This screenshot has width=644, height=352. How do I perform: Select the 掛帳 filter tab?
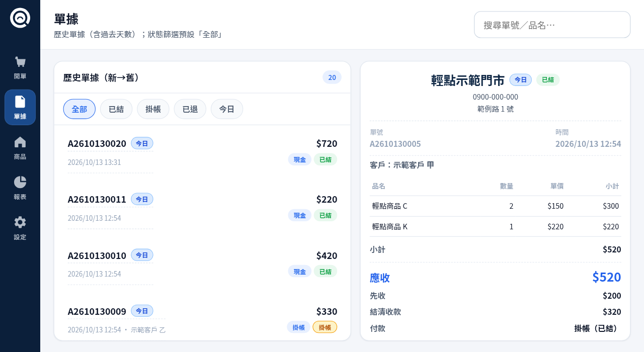(153, 109)
